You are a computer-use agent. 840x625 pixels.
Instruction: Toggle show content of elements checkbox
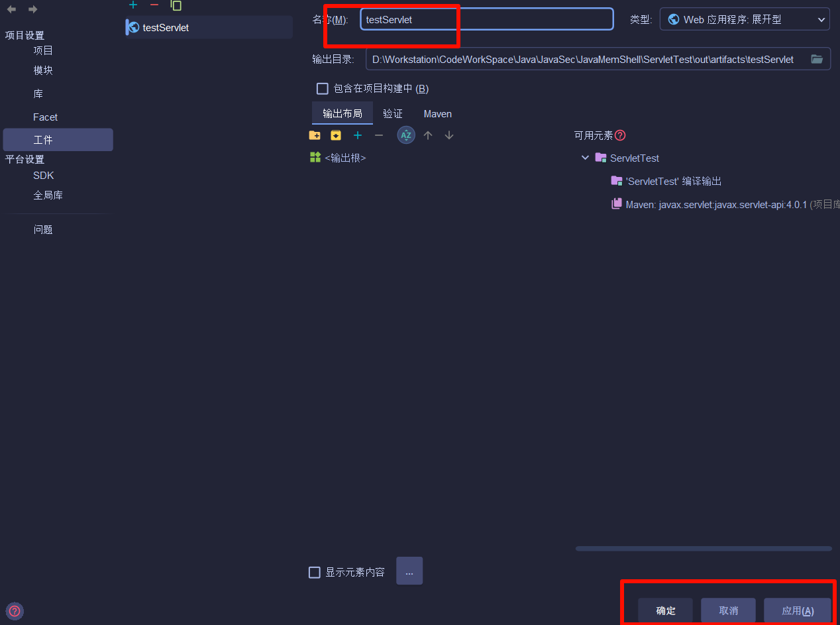coord(315,572)
